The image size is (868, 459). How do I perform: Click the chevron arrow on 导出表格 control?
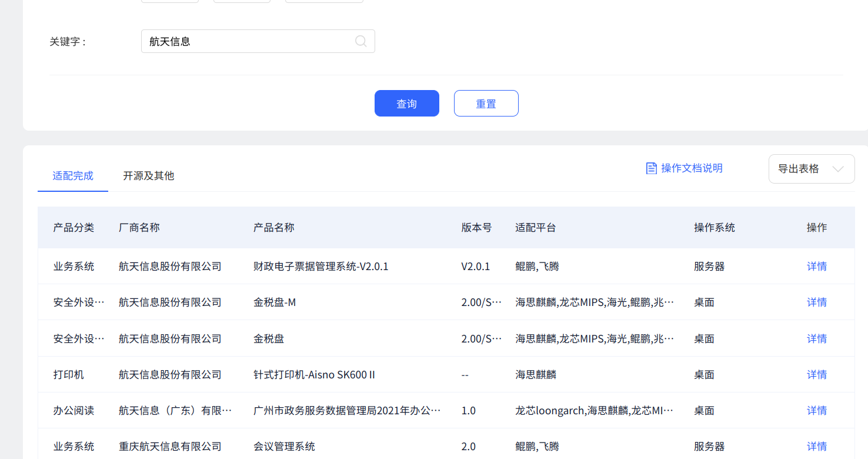coord(839,169)
